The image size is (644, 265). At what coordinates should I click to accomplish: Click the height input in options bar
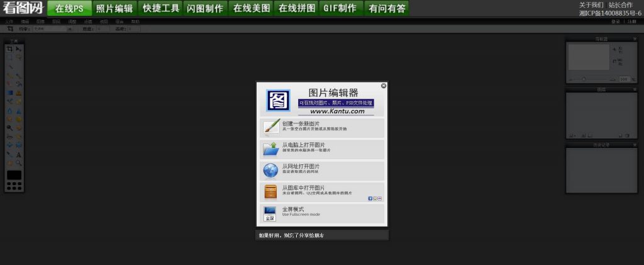click(x=133, y=29)
